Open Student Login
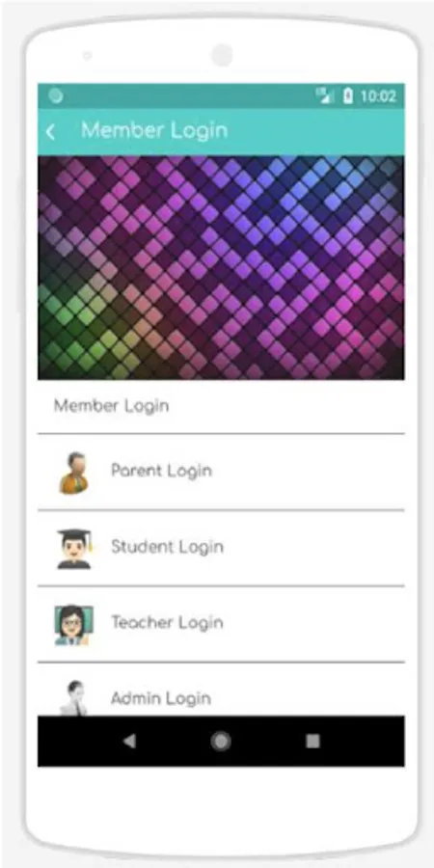434x868 pixels. [221, 548]
